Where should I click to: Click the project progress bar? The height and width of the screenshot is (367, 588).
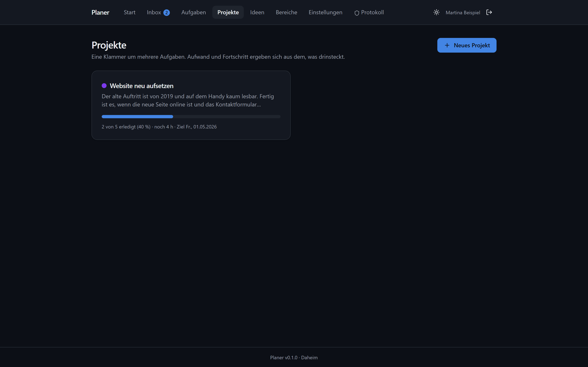coord(191,116)
